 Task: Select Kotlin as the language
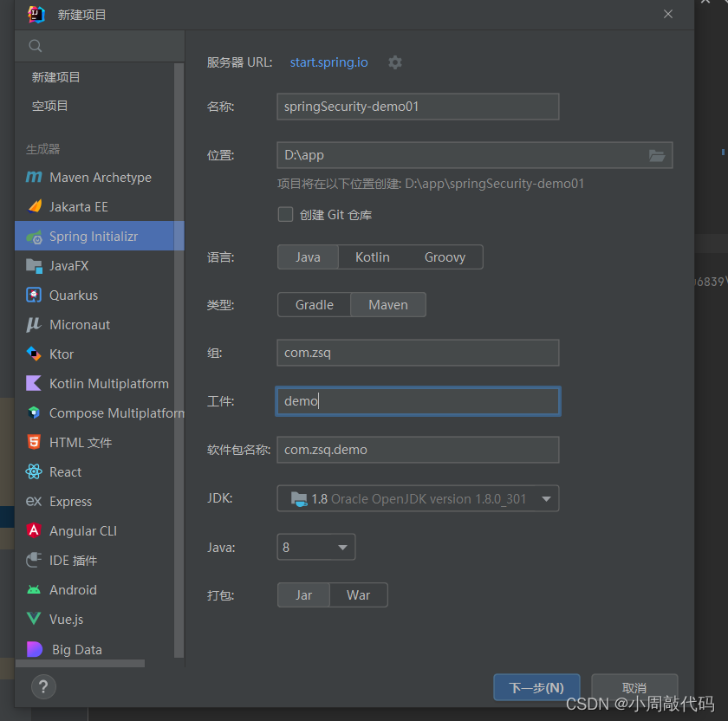pyautogui.click(x=373, y=257)
